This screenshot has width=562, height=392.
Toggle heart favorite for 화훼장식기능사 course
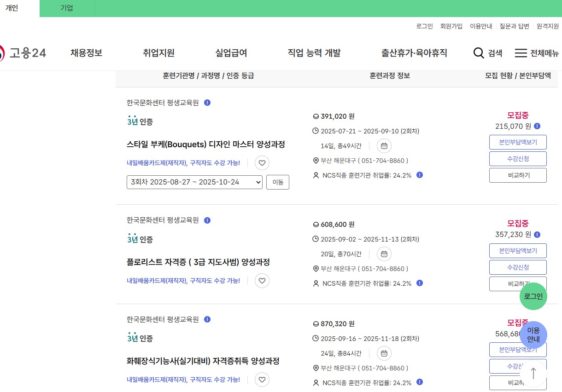(262, 380)
